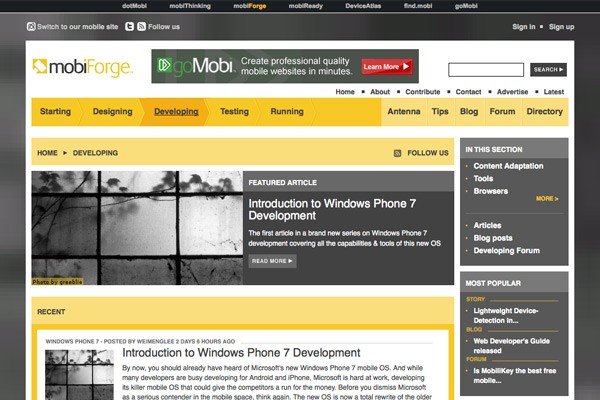This screenshot has height=400, width=600.
Task: Click the RSS icon in breadcrumb bar
Action: (x=397, y=153)
